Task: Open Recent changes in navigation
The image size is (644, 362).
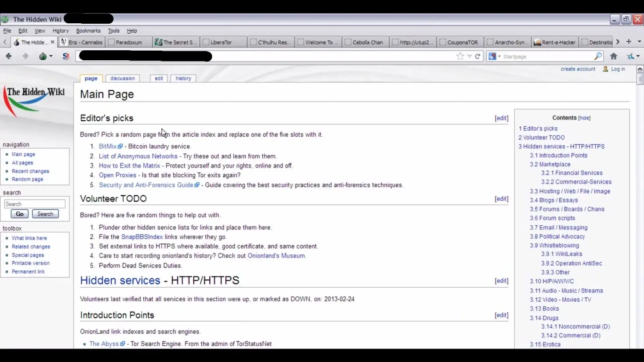Action: point(31,171)
